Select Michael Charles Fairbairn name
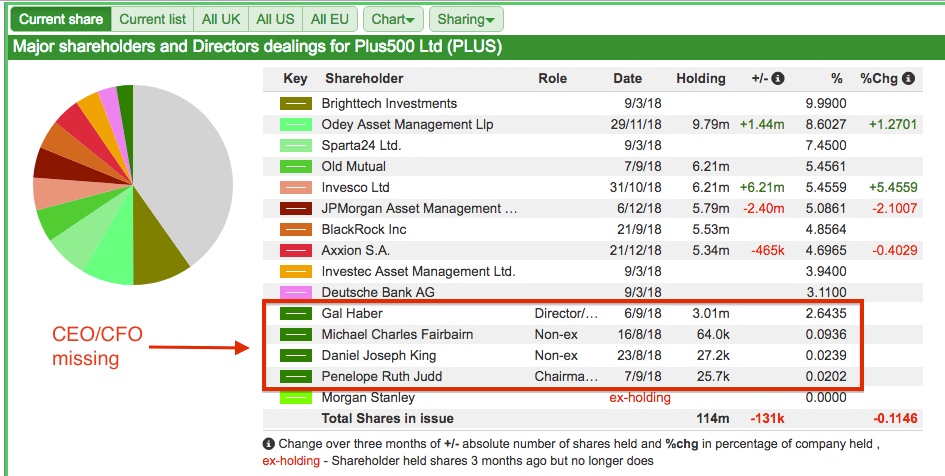The height and width of the screenshot is (476, 945). (x=397, y=335)
